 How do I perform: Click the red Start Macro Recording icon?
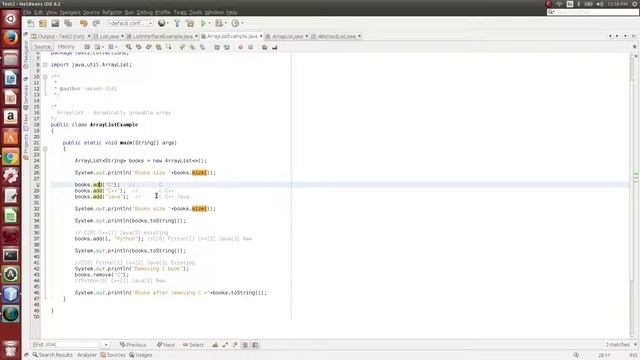point(240,47)
